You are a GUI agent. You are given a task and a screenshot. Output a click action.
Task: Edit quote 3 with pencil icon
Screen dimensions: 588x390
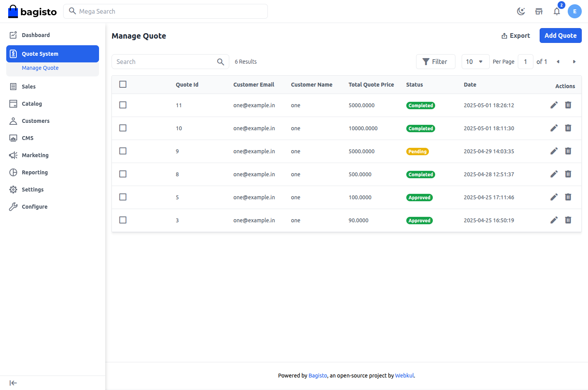[x=554, y=220]
